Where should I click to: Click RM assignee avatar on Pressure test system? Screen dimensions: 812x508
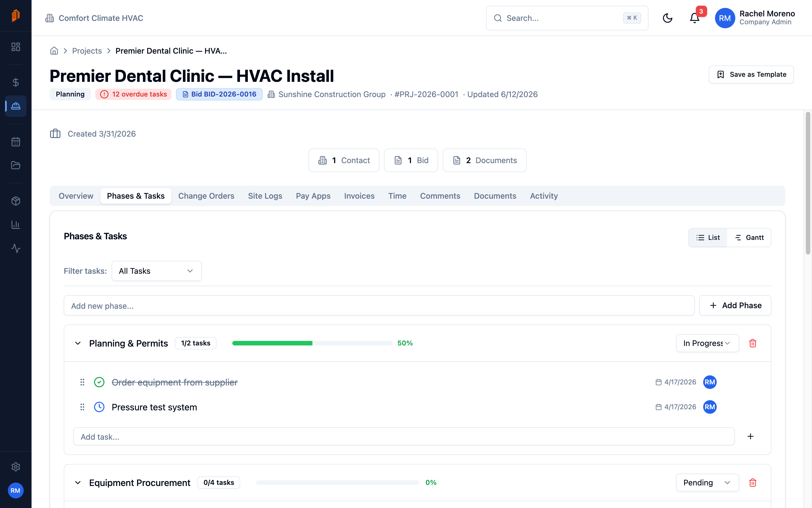pyautogui.click(x=710, y=407)
